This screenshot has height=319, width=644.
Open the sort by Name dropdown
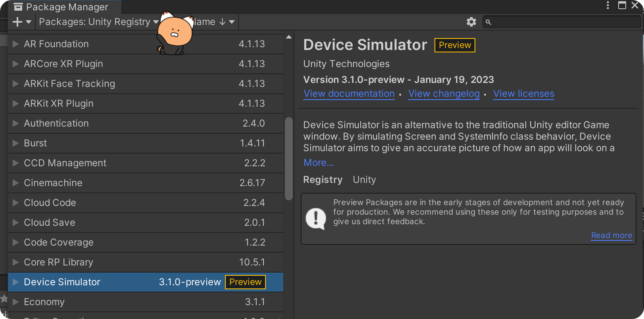214,22
